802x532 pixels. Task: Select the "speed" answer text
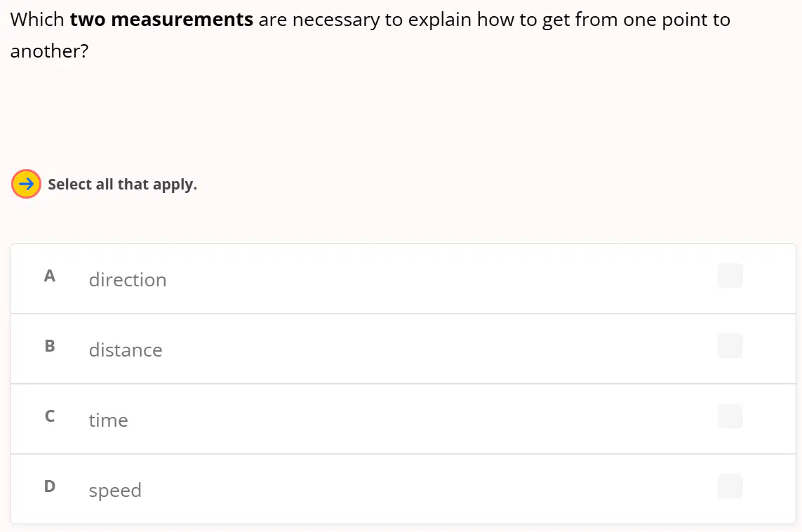(x=115, y=491)
